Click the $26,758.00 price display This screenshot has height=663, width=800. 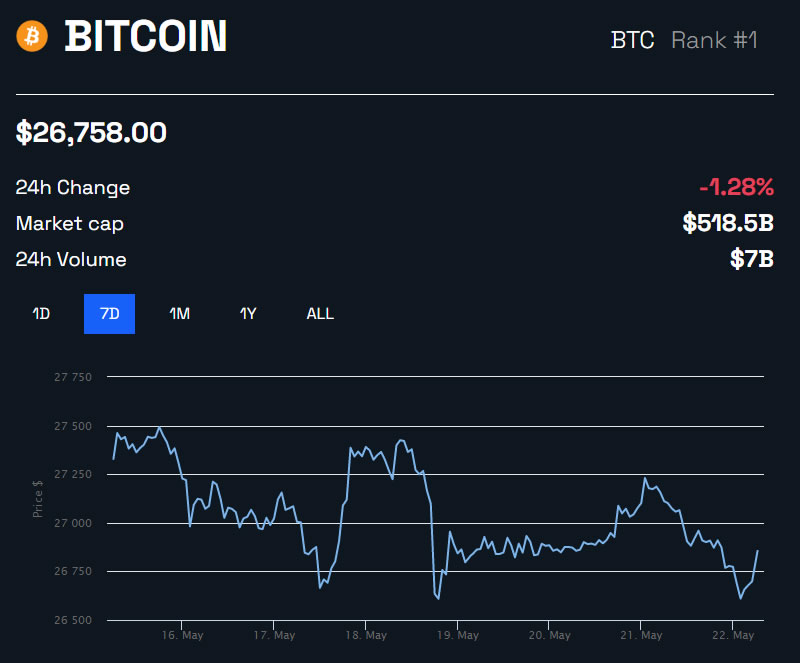[91, 132]
